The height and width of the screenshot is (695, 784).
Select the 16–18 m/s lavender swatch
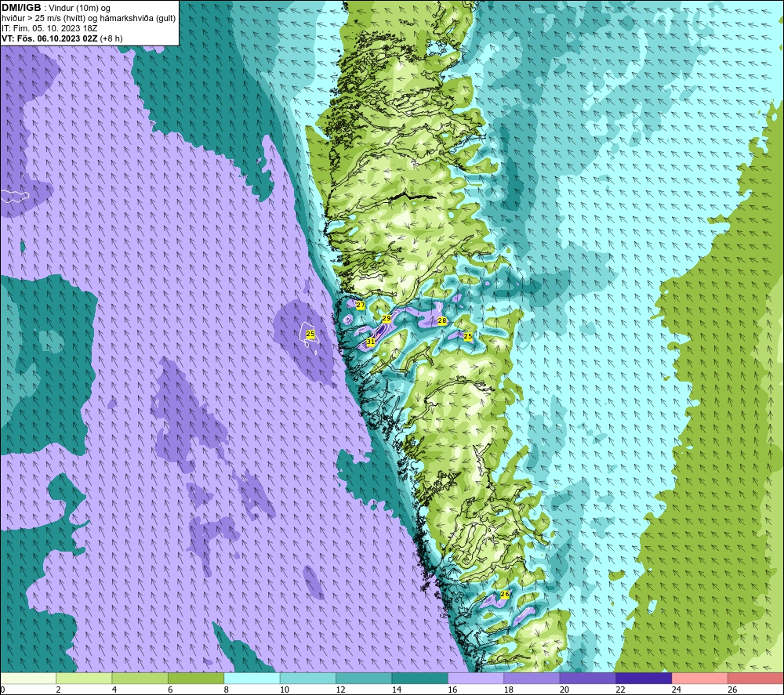tap(476, 678)
